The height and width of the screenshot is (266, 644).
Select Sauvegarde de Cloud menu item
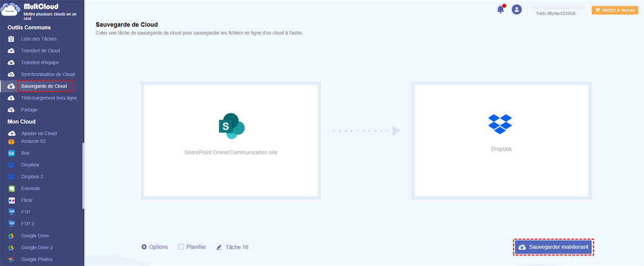44,86
